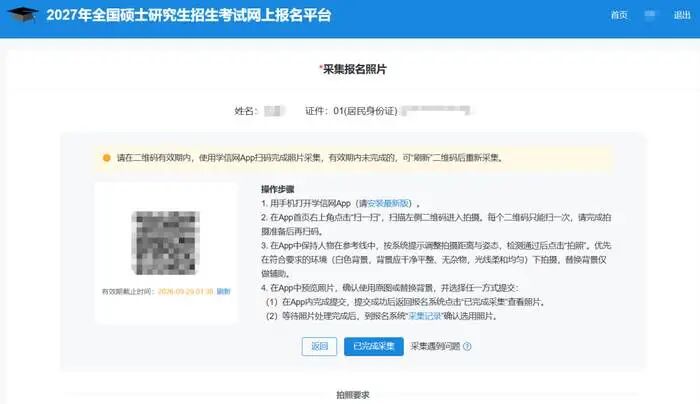700x404 pixels.
Task: Click the 采集报名照片 heading
Action: (354, 69)
